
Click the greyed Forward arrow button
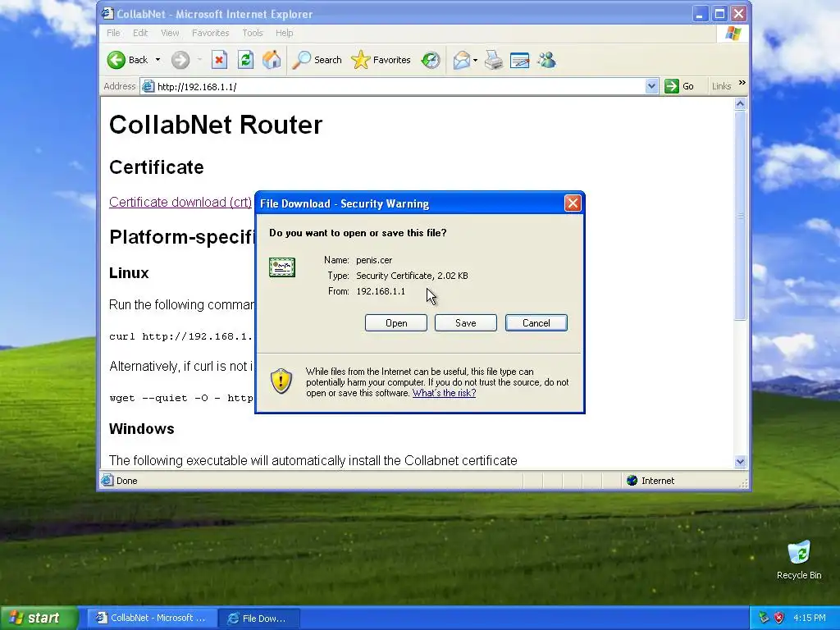pos(180,60)
